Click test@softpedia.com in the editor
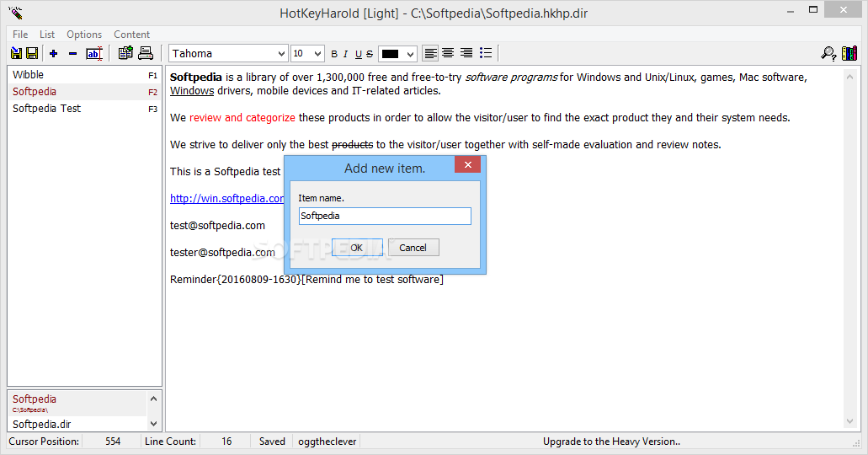Image resolution: width=868 pixels, height=455 pixels. tap(217, 226)
